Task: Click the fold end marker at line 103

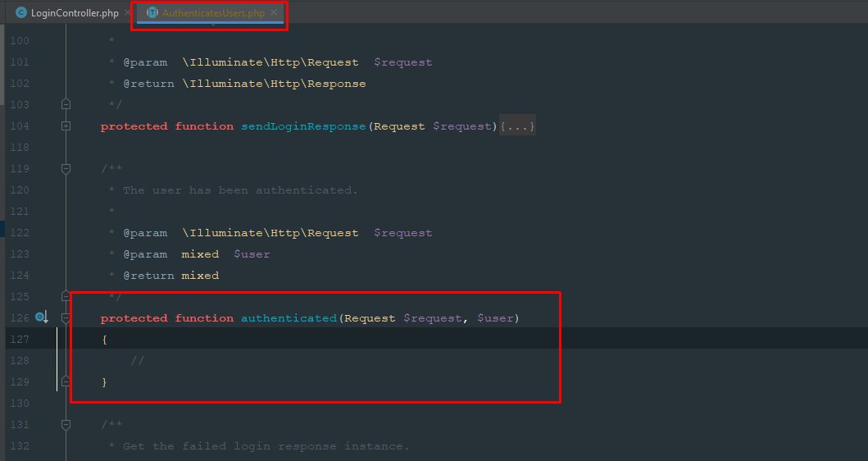Action: (x=66, y=104)
